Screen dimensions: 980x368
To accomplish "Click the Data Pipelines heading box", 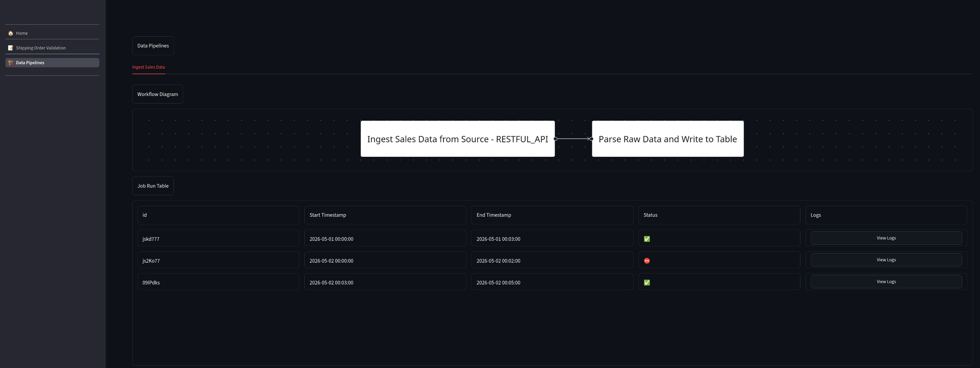I will tap(153, 46).
